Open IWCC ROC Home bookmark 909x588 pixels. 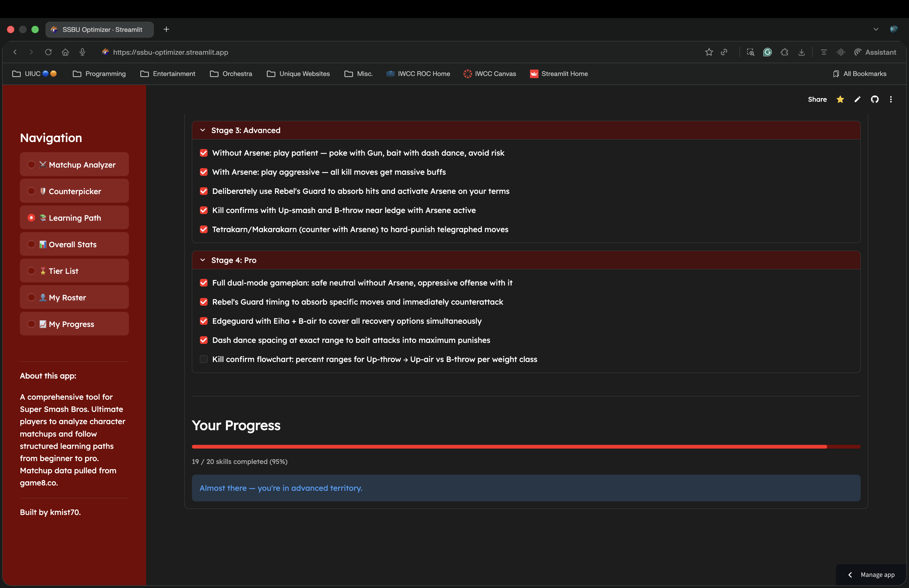pyautogui.click(x=418, y=74)
